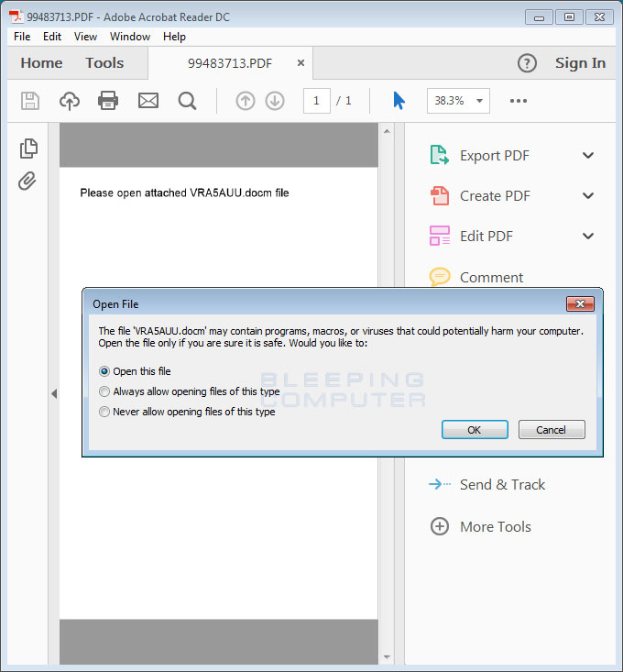Click the Comment speech bubble icon
This screenshot has height=672, width=623.
coord(440,277)
